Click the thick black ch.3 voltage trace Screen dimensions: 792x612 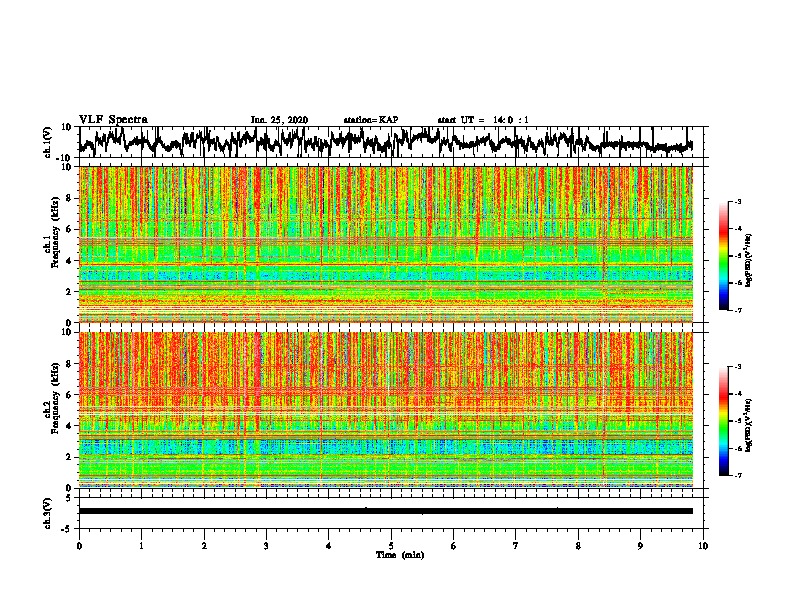[x=386, y=511]
